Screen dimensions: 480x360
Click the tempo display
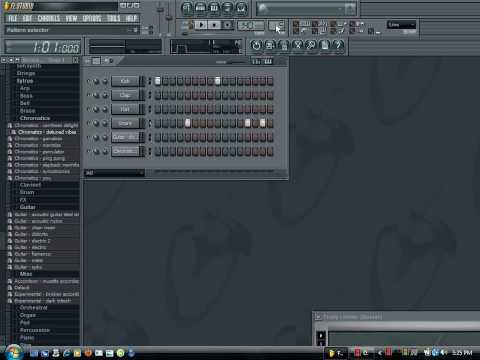click(251, 25)
